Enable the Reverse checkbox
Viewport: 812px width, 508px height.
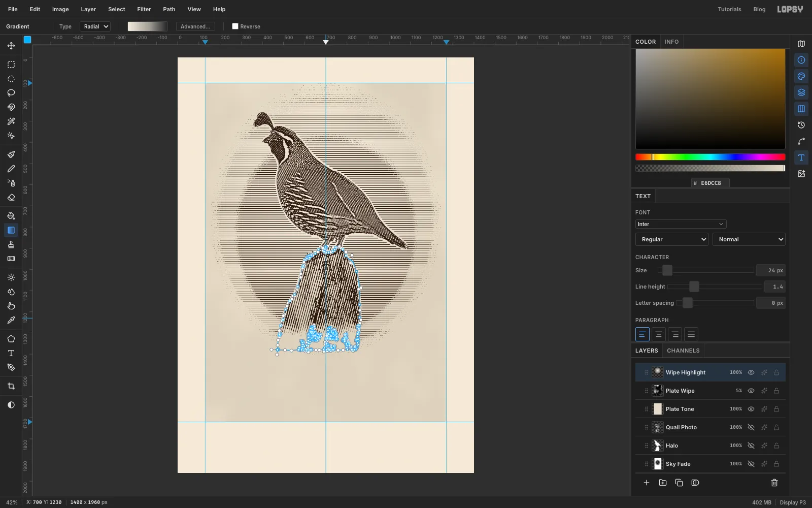[x=235, y=26]
